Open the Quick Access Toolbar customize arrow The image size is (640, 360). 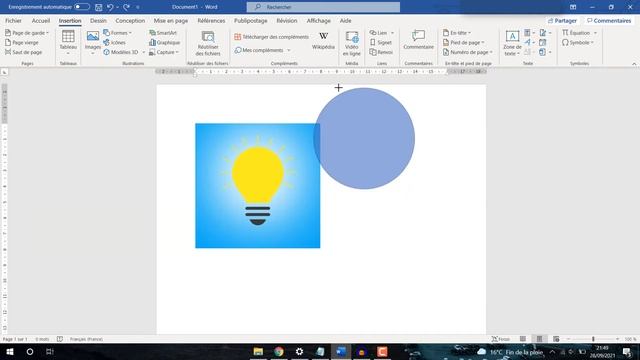138,7
